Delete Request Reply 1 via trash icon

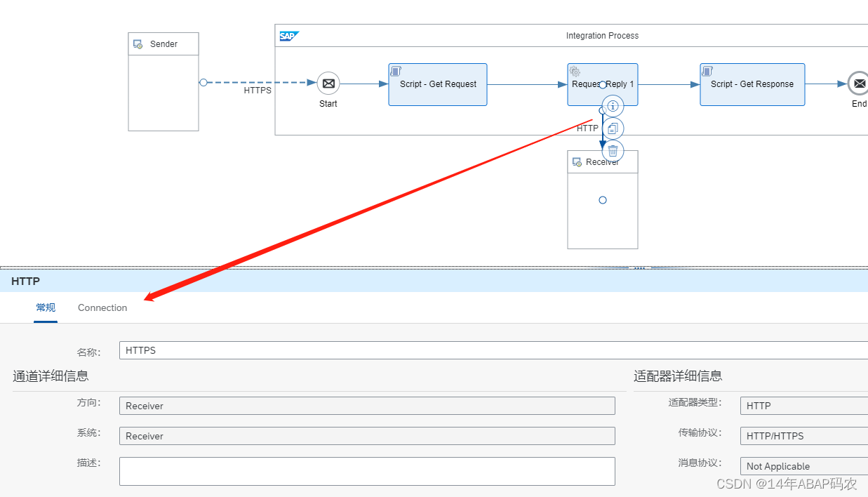click(613, 151)
